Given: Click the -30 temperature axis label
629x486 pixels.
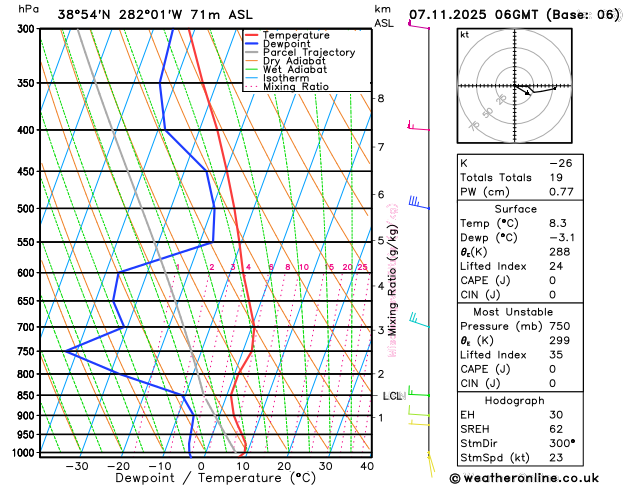Looking at the screenshot, I should 77,466.
